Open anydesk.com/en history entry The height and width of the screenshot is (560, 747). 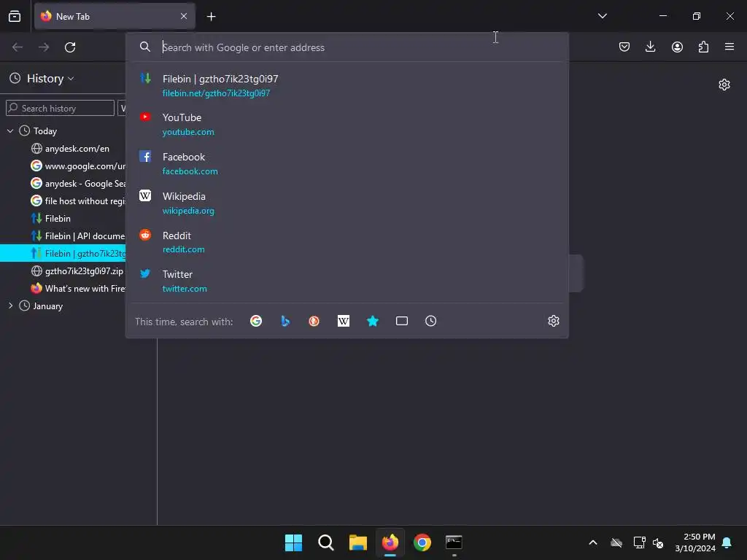pyautogui.click(x=77, y=149)
